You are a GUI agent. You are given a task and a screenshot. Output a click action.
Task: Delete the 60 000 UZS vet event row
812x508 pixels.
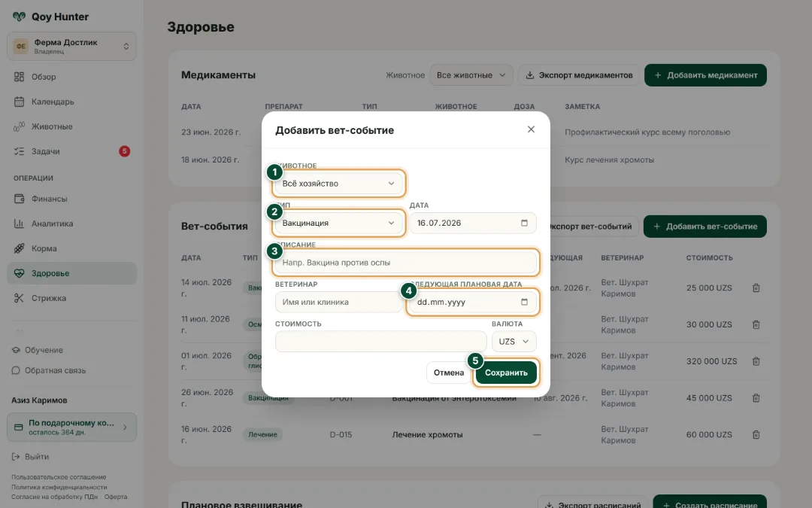coord(756,435)
